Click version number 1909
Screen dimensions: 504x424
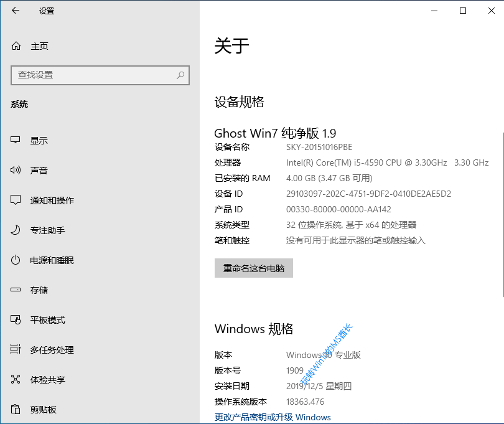(x=295, y=370)
